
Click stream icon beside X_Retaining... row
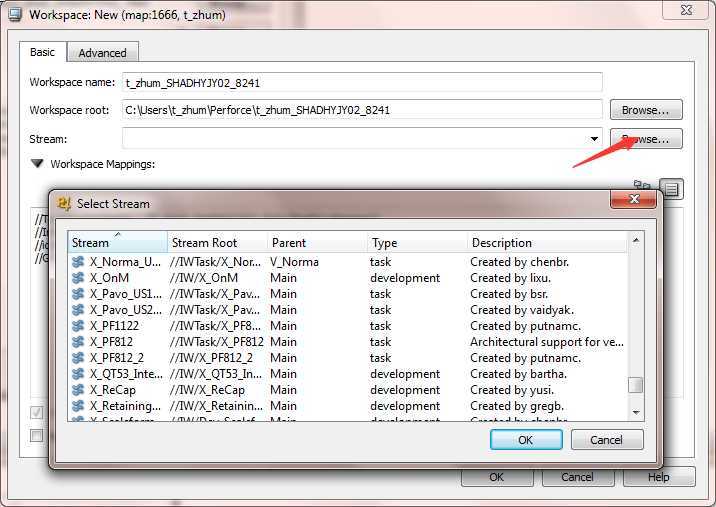coord(78,406)
